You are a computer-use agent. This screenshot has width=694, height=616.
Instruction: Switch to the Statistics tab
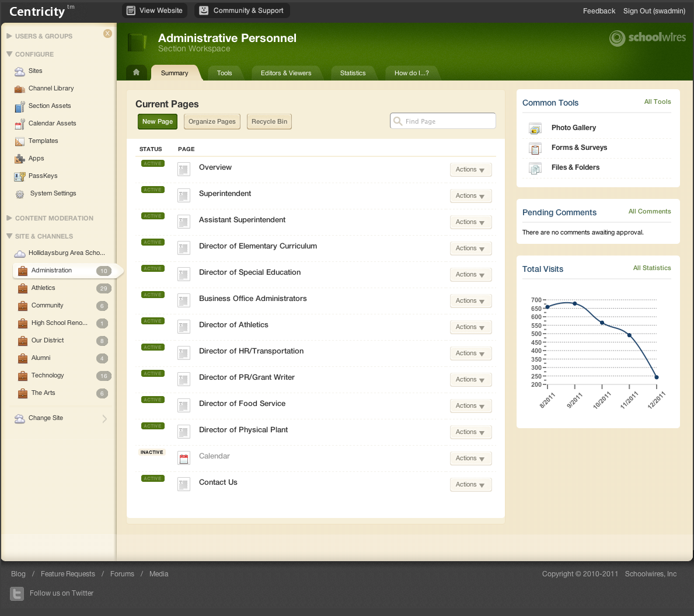(353, 73)
